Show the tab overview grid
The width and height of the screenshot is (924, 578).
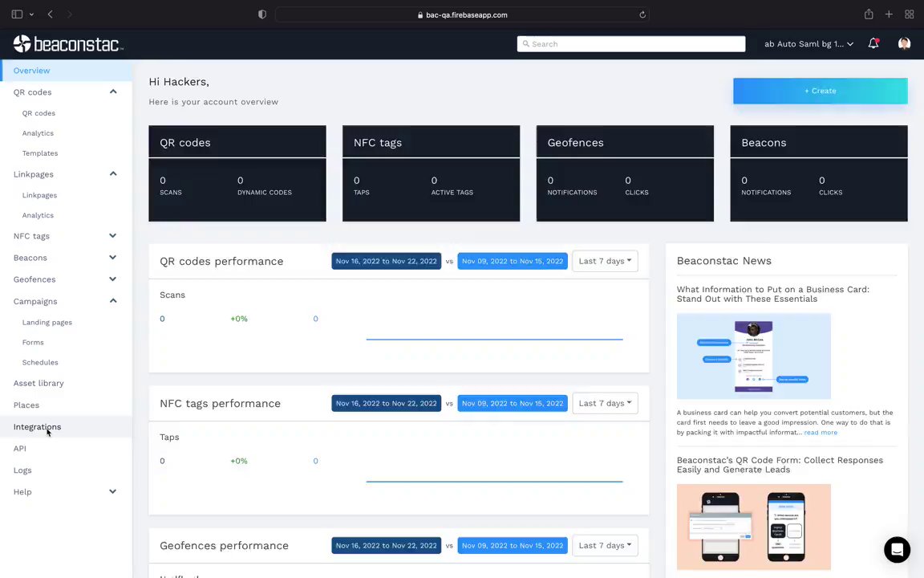[910, 14]
